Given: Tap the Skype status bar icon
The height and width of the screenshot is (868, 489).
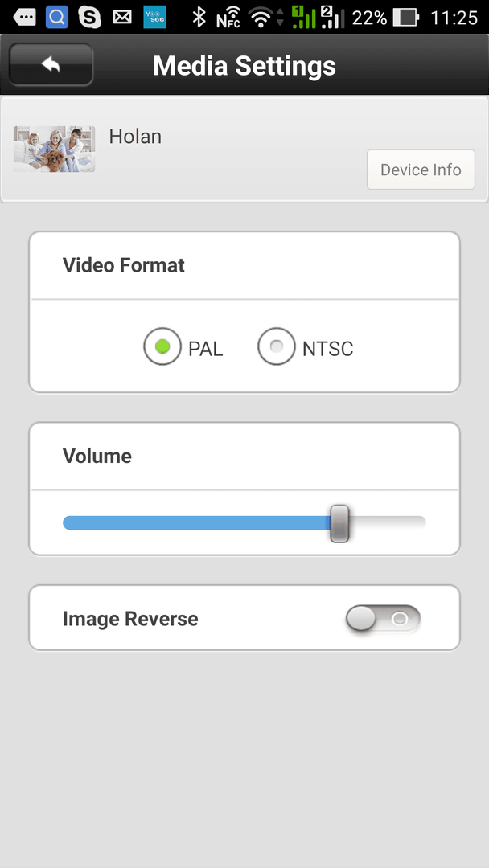Looking at the screenshot, I should (x=89, y=17).
